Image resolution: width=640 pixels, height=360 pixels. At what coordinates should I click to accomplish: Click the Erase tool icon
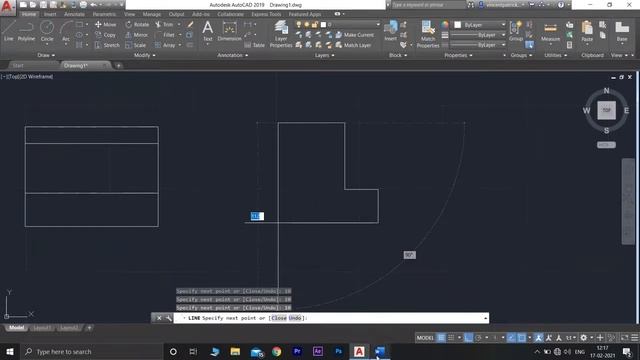tap(190, 24)
